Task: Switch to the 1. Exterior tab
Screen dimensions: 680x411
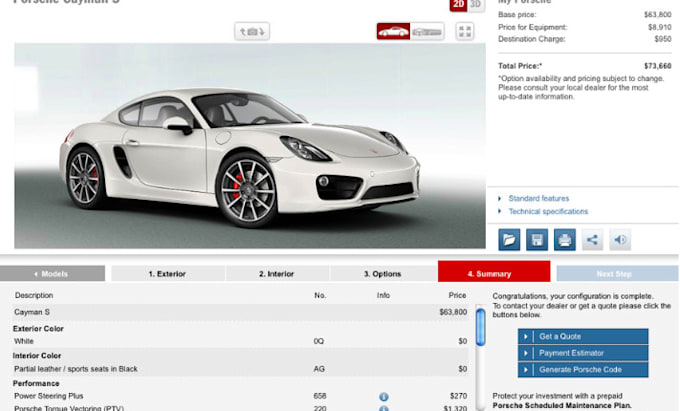Action: coord(167,274)
